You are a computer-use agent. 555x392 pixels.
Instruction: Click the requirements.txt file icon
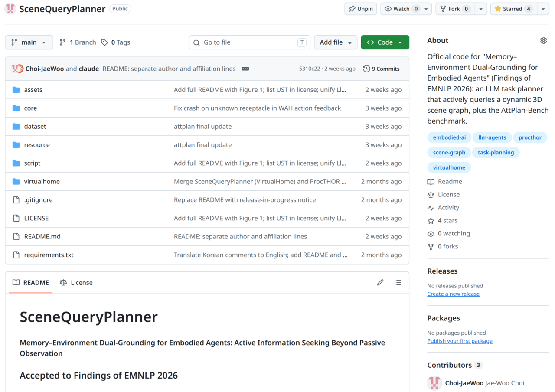[16, 255]
